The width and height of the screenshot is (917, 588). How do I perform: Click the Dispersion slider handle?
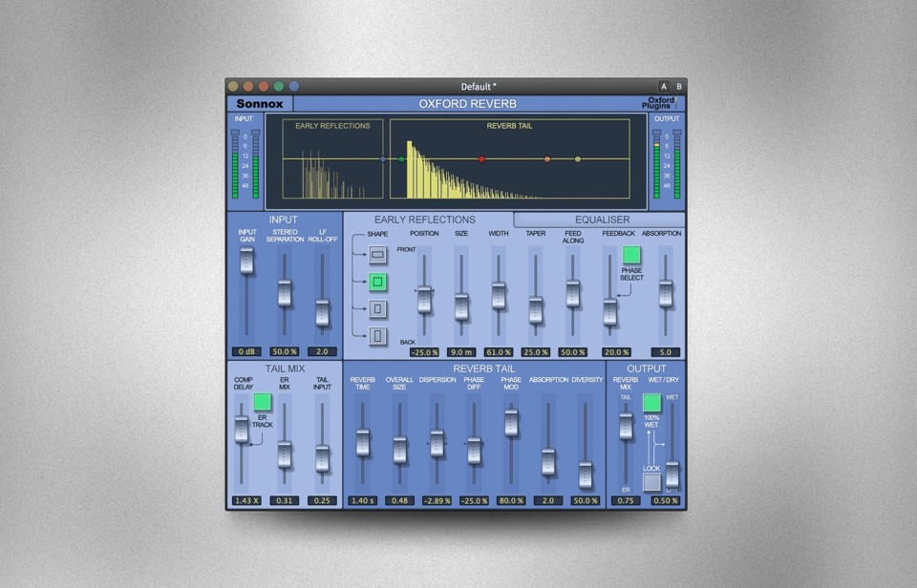point(437,444)
